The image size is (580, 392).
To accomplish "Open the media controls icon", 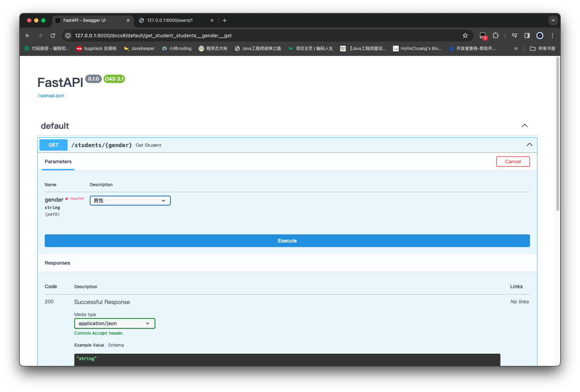I will click(x=514, y=36).
